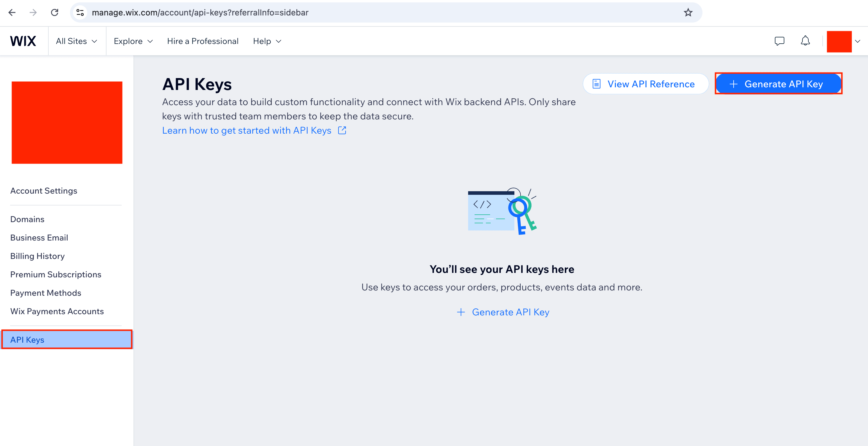Screen dimensions: 868x446
Task: Open Premium Subscriptions in the sidebar
Action: pyautogui.click(x=55, y=274)
